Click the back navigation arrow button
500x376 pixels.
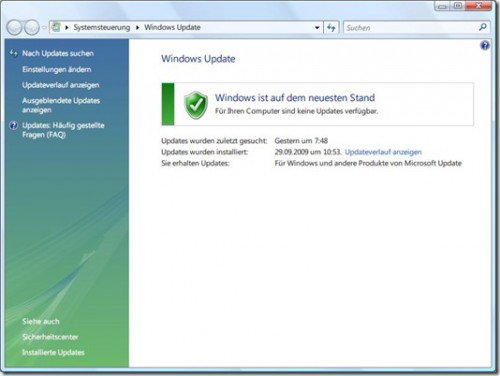click(x=14, y=27)
